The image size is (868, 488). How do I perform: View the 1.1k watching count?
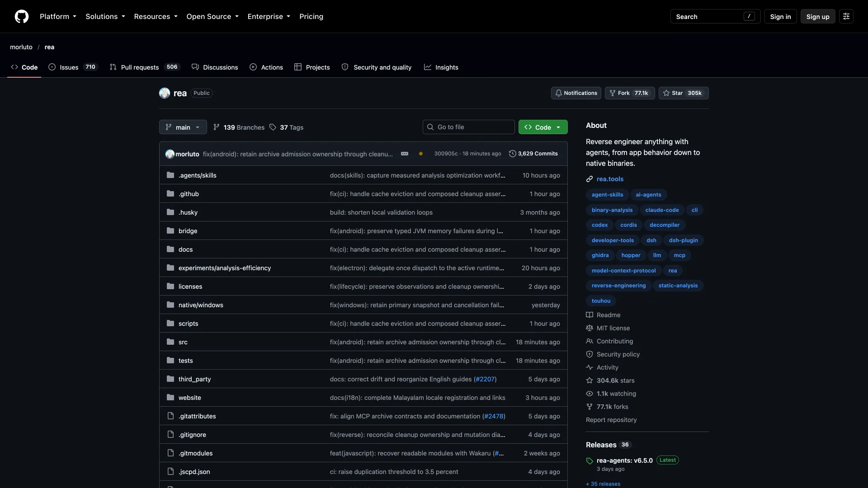[611, 394]
